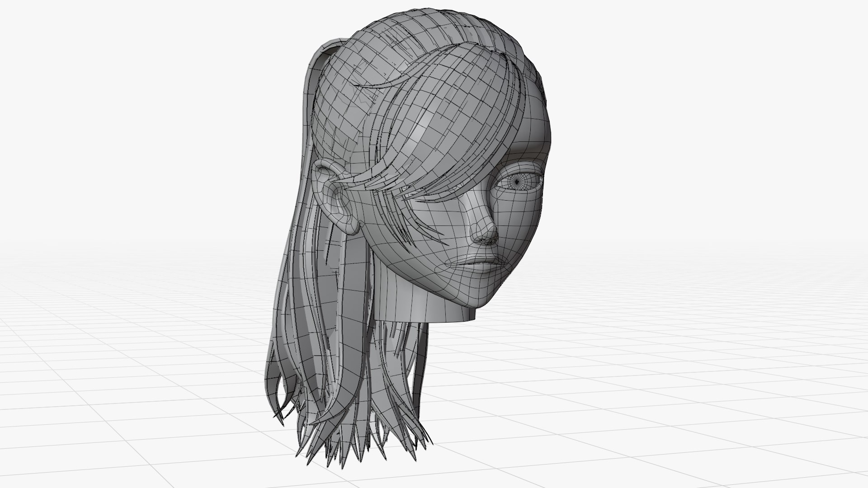Select the lips on the face mesh
Viewport: 868px width, 488px height.
(x=482, y=263)
